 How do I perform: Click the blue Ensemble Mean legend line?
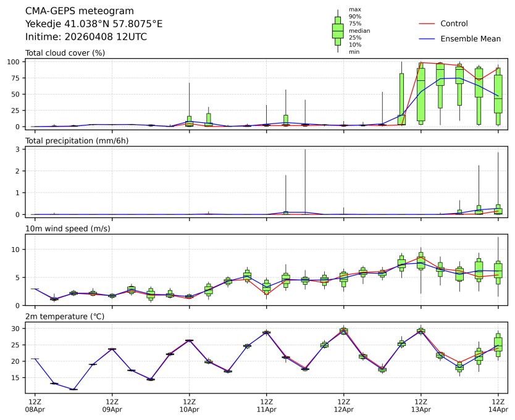[x=427, y=39]
